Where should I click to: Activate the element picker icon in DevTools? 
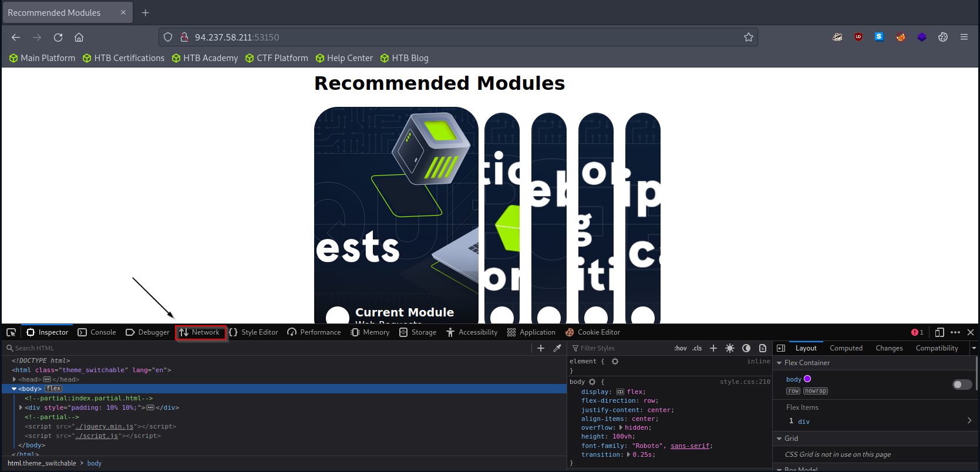(11, 332)
